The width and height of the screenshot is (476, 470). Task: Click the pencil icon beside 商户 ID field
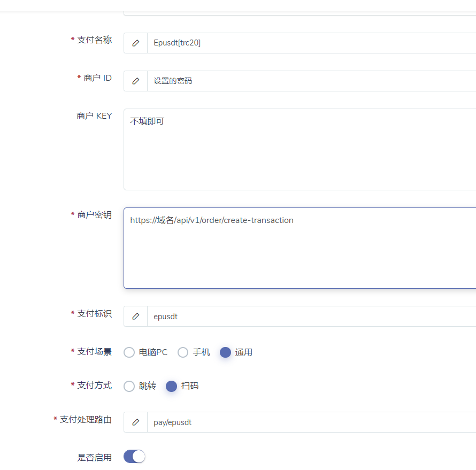136,81
